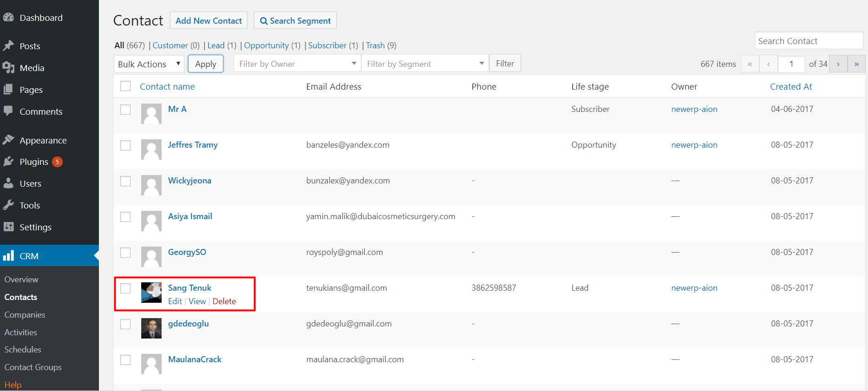This screenshot has height=391, width=868.
Task: Check the Jeffres Tramy row checkbox
Action: point(125,145)
